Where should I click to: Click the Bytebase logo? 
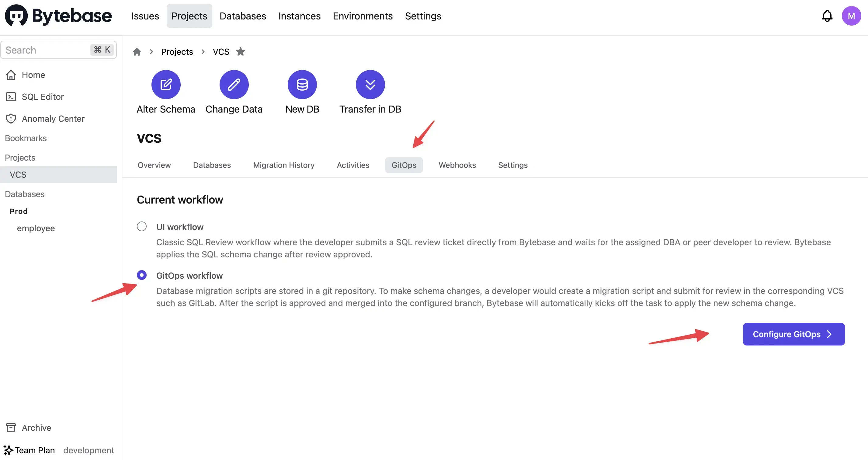pyautogui.click(x=58, y=16)
